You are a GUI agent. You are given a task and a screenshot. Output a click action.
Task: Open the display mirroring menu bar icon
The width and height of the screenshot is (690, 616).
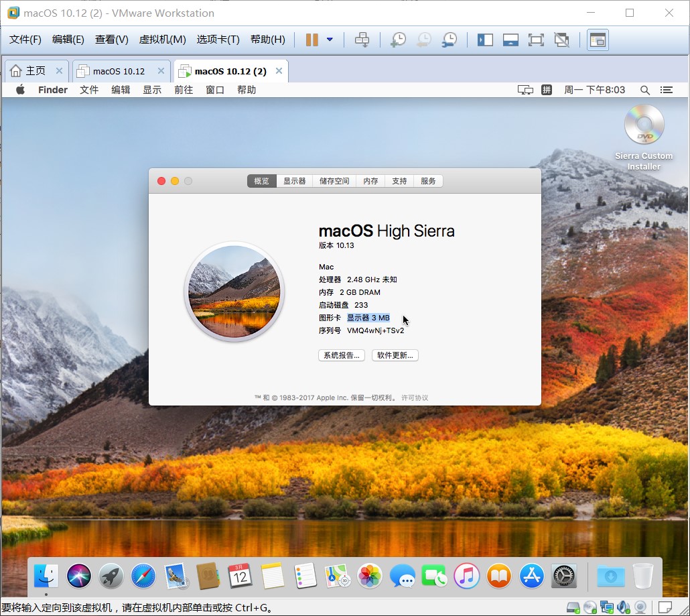[x=525, y=90]
